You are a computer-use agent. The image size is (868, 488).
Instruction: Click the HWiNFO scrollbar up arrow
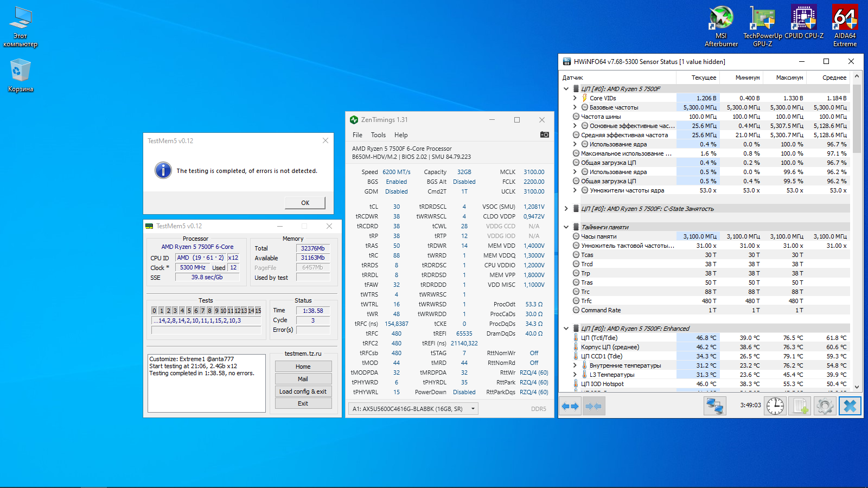tap(857, 76)
